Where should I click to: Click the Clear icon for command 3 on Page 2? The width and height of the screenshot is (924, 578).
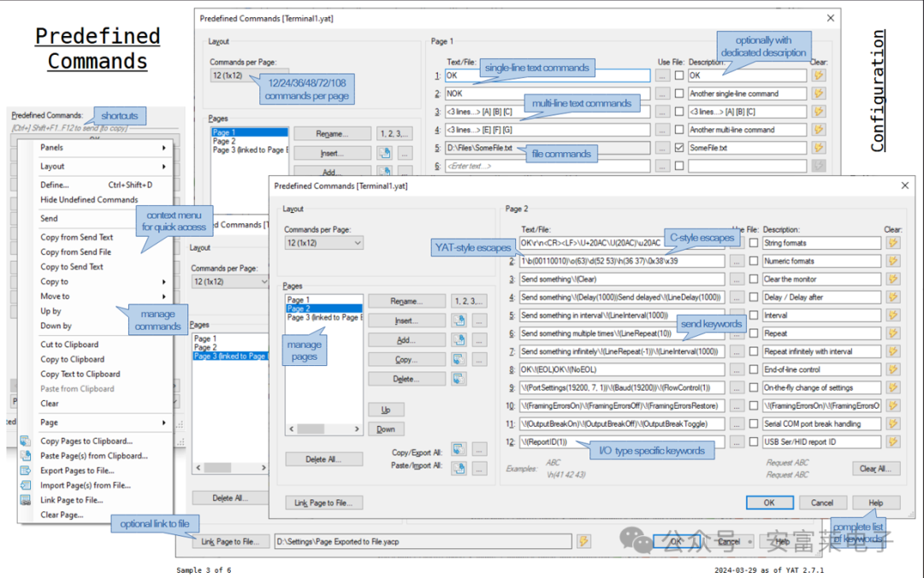click(x=893, y=280)
